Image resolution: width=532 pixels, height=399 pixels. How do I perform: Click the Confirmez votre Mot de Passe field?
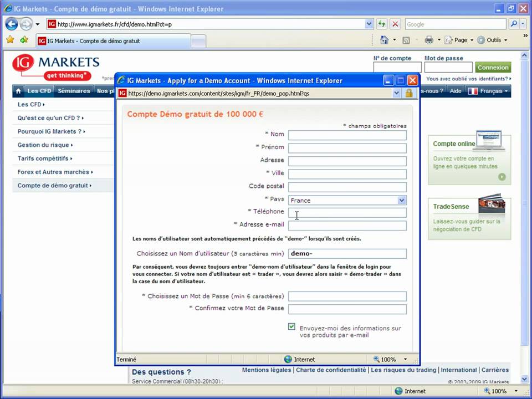coord(347,309)
